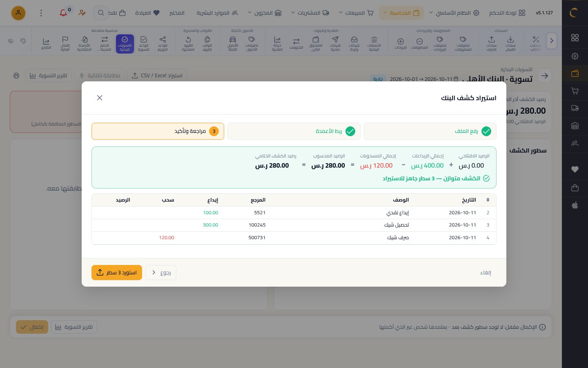This screenshot has width=588, height=368.
Task: Select the sidebar wallet accounting icon
Action: pos(575,74)
